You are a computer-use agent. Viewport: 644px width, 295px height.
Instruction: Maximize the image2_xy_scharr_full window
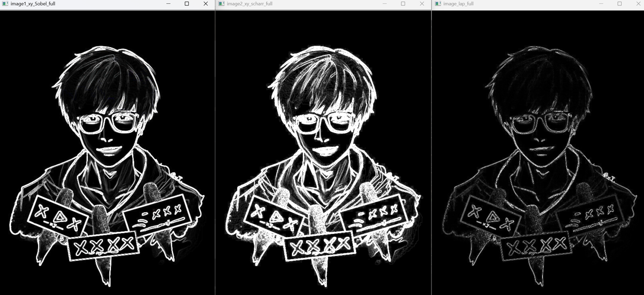point(403,4)
